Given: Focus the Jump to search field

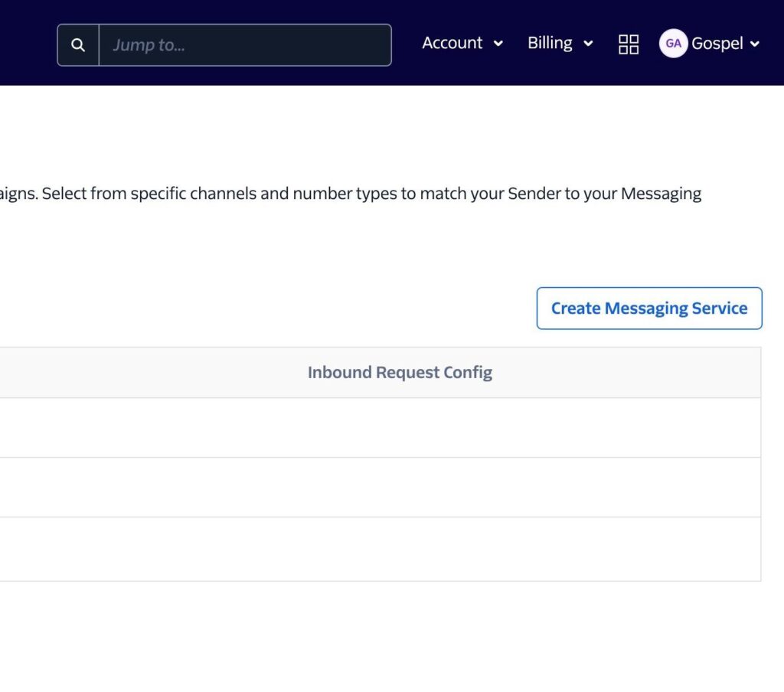Looking at the screenshot, I should click(x=245, y=45).
